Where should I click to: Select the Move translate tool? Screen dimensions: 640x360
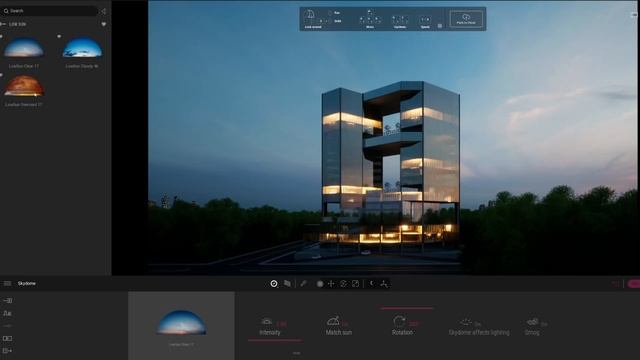pos(331,283)
